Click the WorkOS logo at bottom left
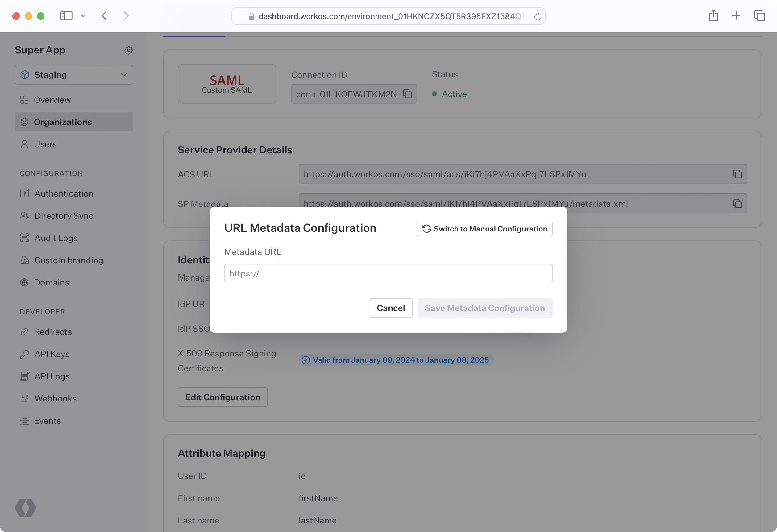Viewport: 777px width, 532px height. click(x=25, y=508)
